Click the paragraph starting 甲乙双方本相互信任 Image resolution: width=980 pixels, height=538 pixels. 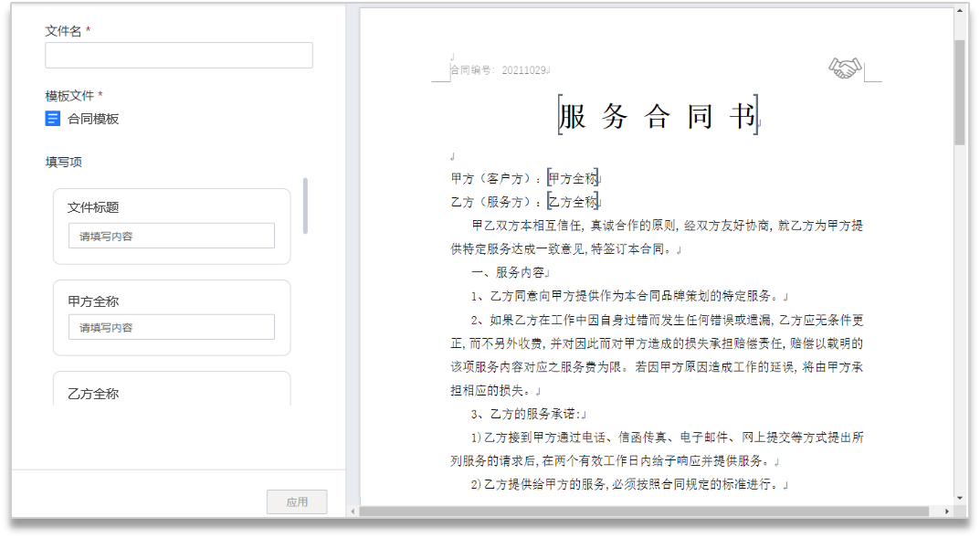[x=657, y=237]
